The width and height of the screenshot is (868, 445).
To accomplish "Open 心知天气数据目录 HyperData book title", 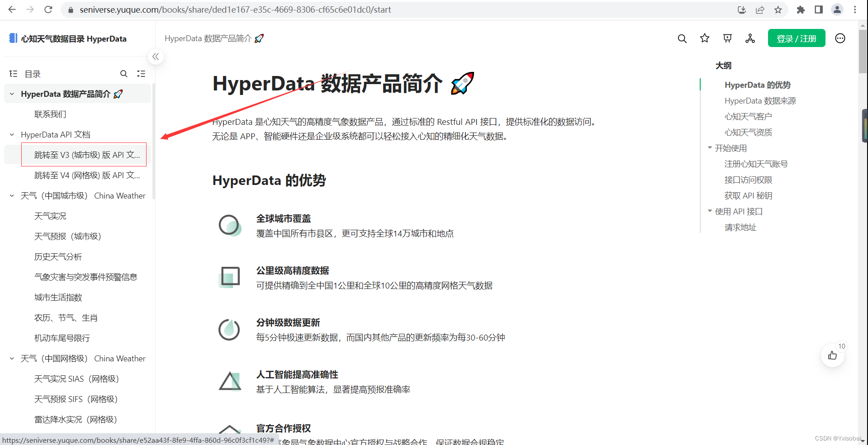I will point(74,39).
